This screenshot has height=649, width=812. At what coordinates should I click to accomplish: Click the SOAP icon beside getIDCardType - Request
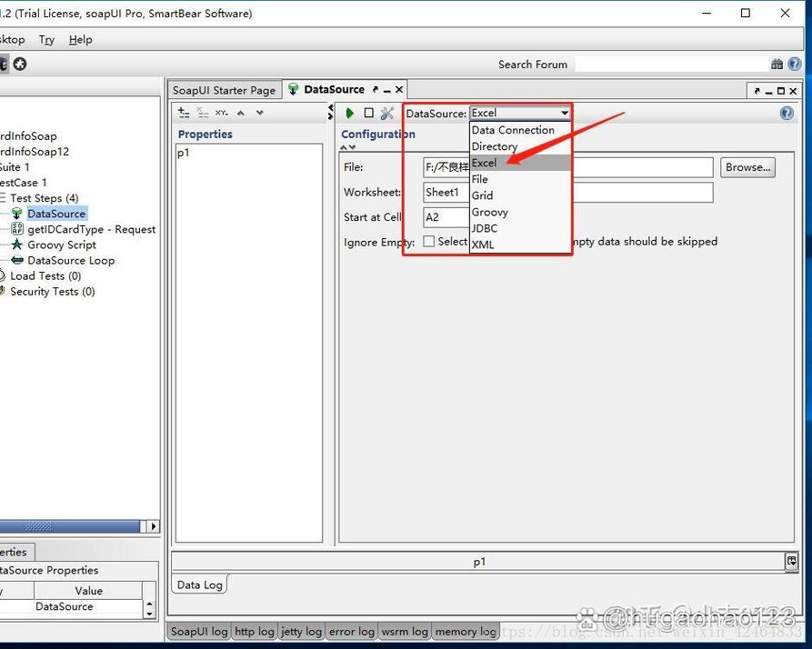tap(17, 229)
